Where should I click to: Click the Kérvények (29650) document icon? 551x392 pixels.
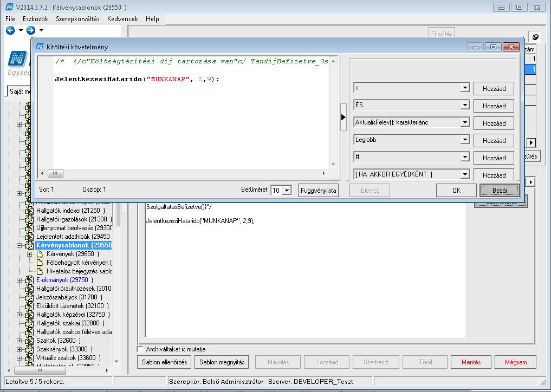(40, 254)
